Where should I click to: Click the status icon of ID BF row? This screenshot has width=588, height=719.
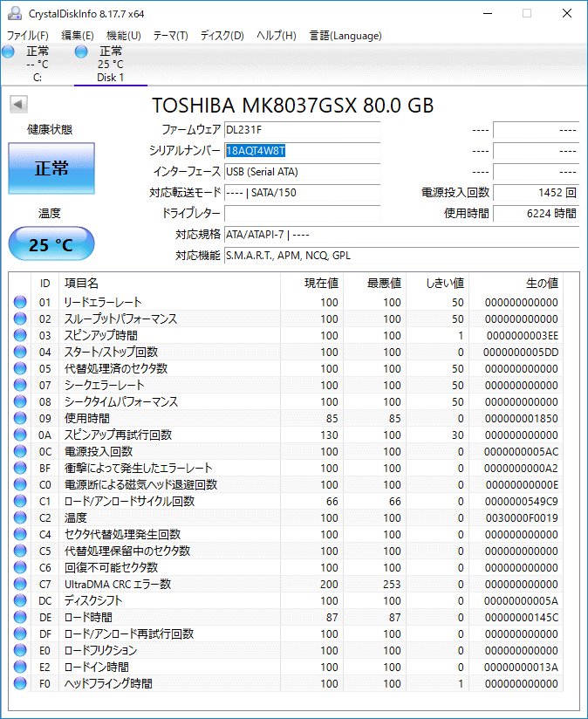tap(20, 468)
